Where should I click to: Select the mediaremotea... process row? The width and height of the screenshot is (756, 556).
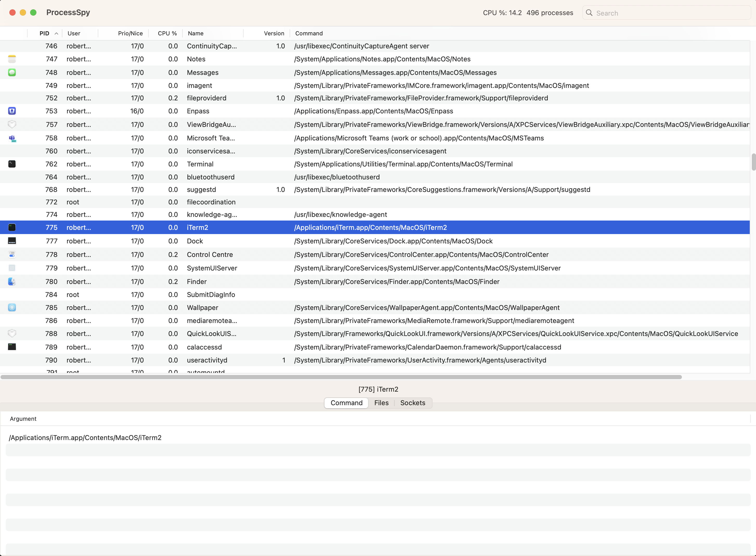click(x=375, y=320)
